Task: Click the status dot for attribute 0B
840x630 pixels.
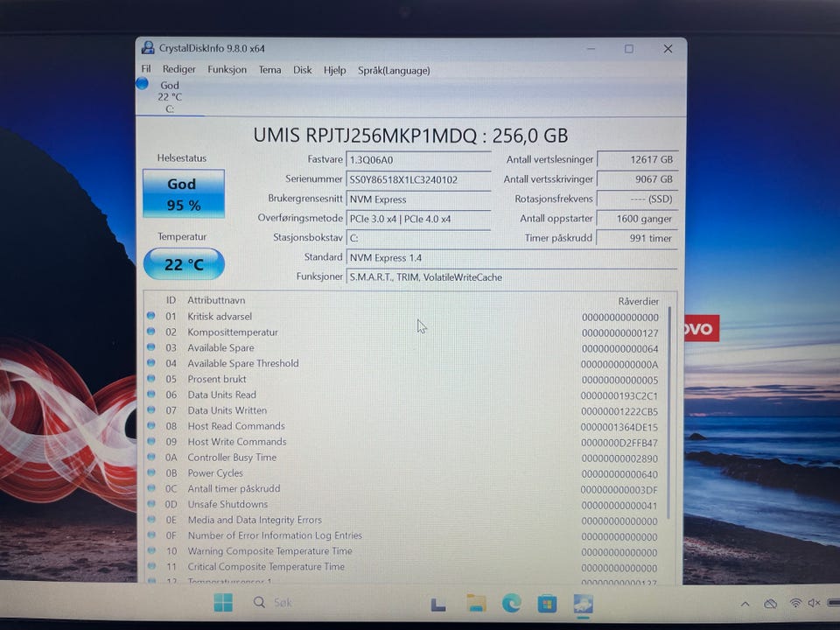Action: pos(151,472)
